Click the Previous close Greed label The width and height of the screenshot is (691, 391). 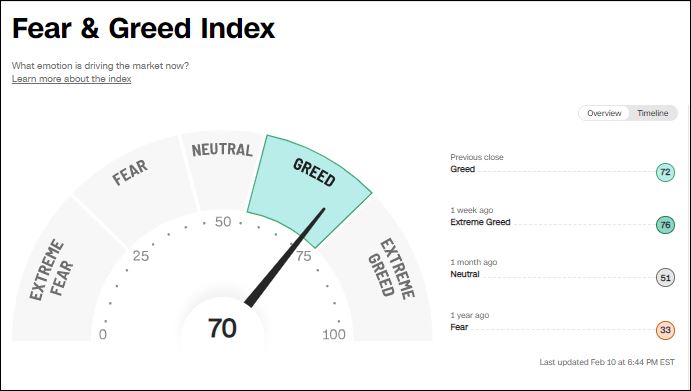[463, 169]
